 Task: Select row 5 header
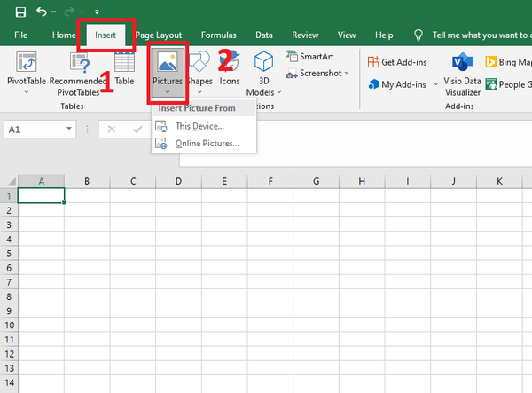click(x=9, y=254)
